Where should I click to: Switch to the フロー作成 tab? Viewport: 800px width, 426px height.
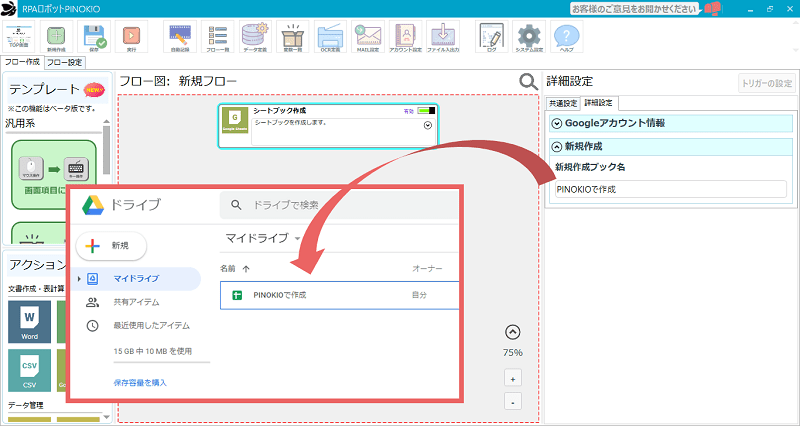coord(22,62)
